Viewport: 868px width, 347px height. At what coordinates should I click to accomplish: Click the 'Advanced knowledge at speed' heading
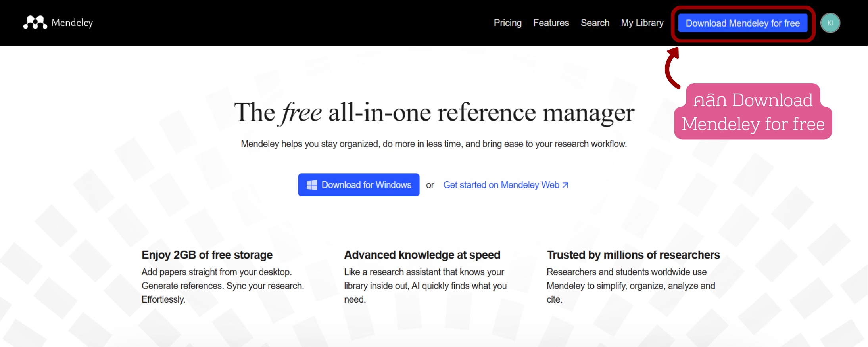(x=422, y=255)
